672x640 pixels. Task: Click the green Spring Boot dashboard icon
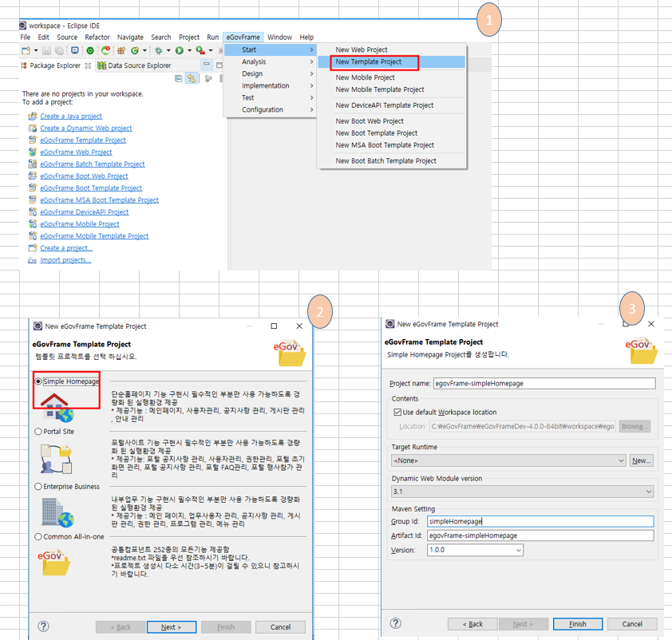tap(90, 50)
